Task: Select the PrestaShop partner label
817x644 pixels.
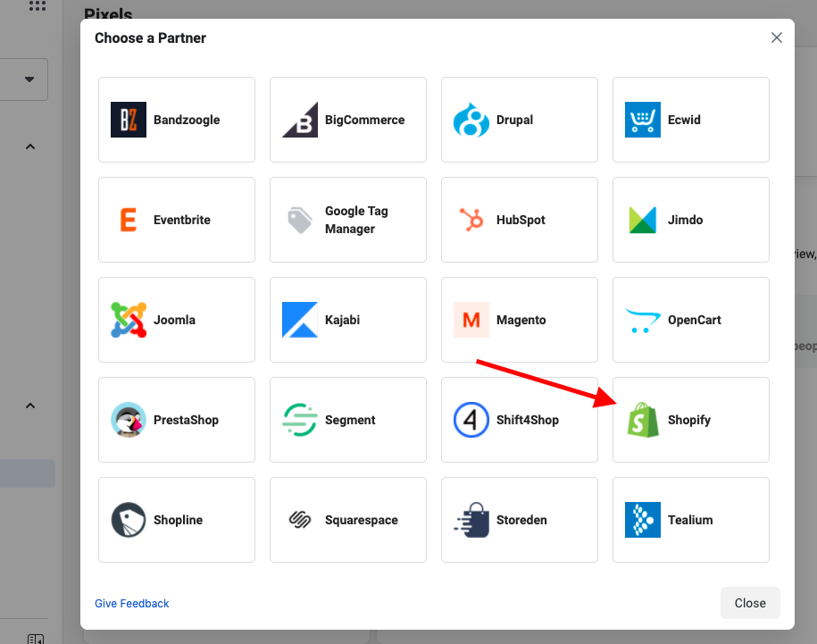Action: tap(186, 420)
